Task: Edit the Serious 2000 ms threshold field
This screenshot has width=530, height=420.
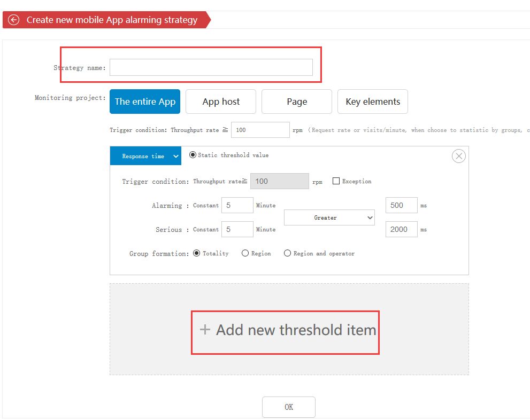Action: pyautogui.click(x=401, y=229)
